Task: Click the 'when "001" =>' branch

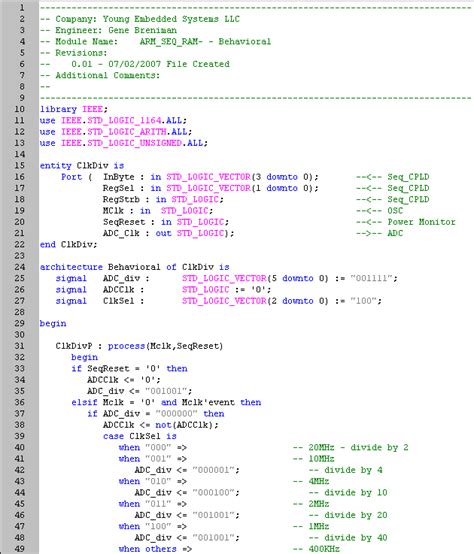Action: click(x=153, y=459)
